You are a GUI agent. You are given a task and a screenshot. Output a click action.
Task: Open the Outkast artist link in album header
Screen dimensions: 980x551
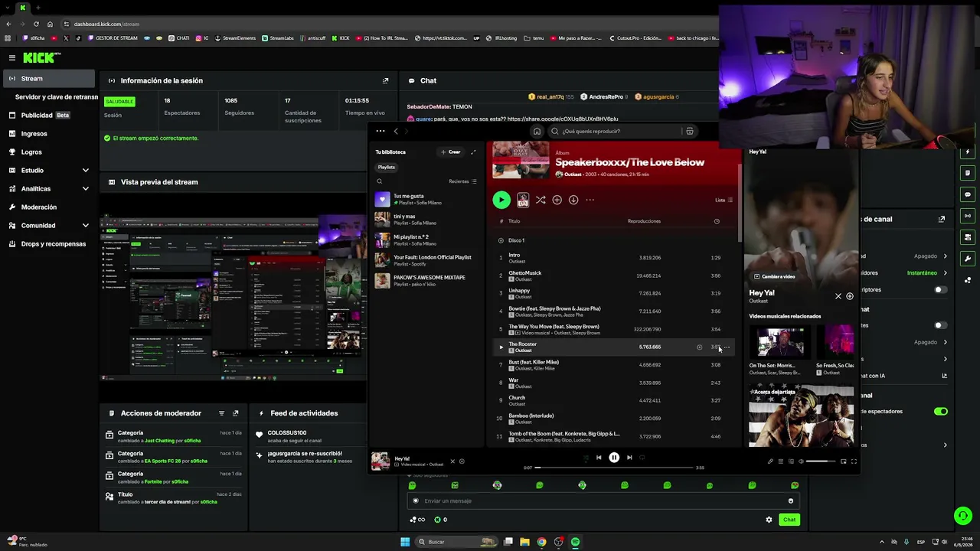click(x=573, y=174)
